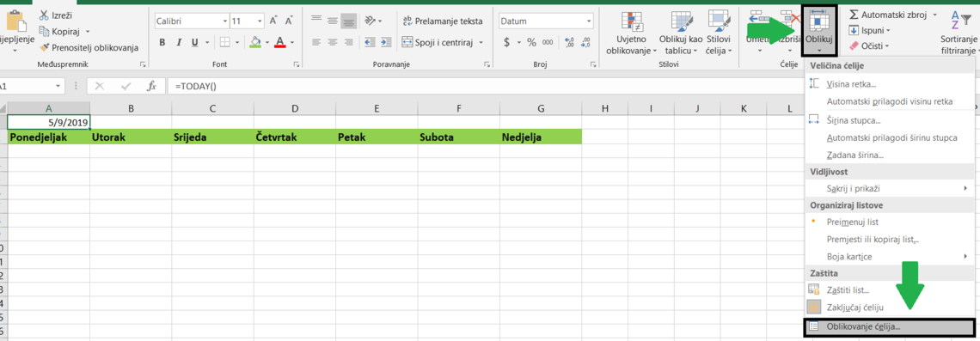
Task: Align text to middle of cell
Action: [x=333, y=21]
